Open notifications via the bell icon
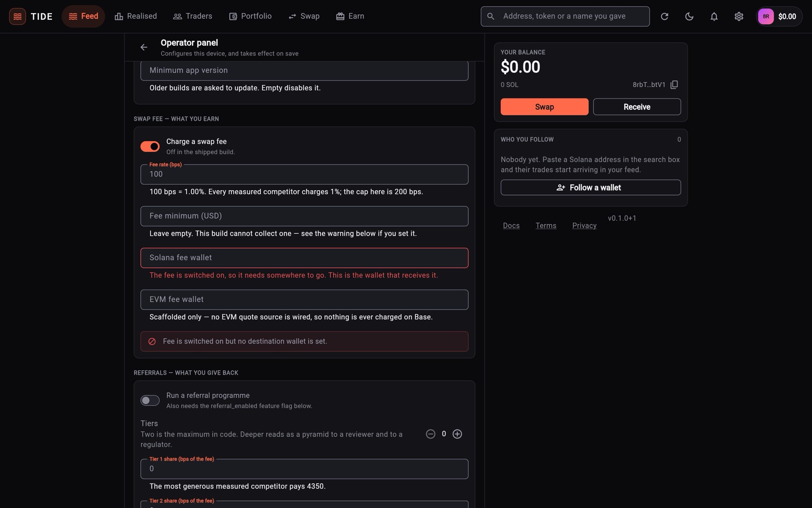 714,17
